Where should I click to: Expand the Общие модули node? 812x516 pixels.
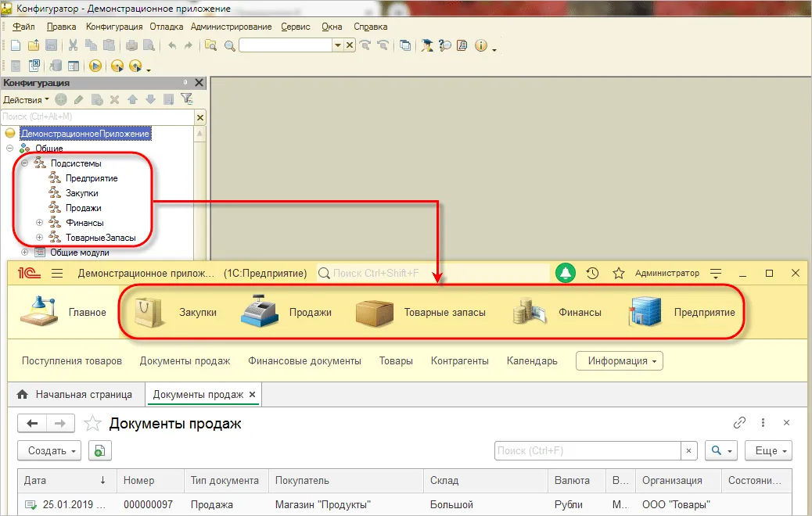click(24, 253)
